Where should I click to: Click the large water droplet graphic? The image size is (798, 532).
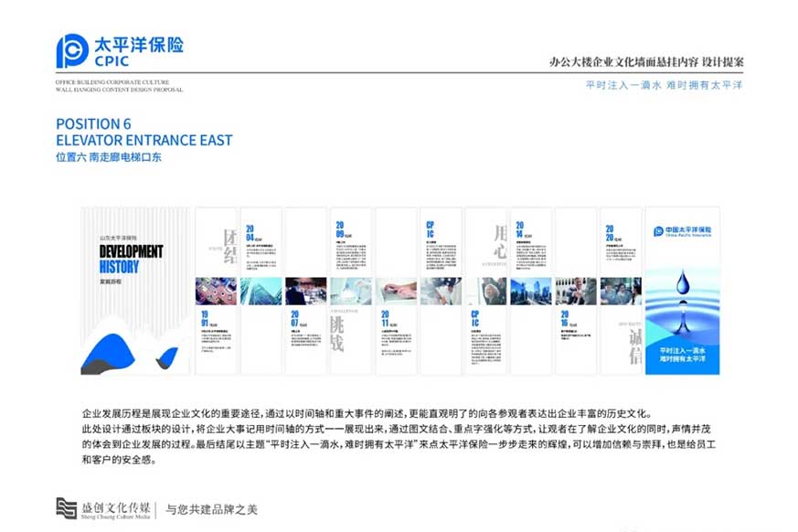(x=683, y=283)
